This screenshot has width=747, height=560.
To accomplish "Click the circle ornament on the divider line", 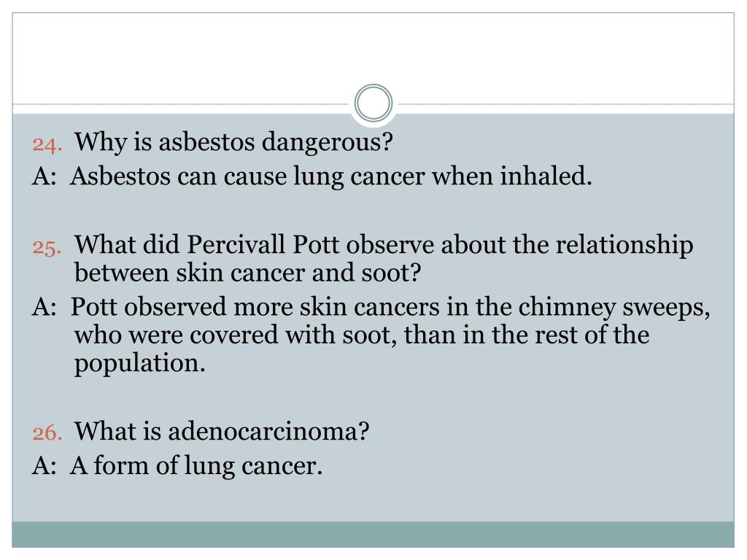I will pos(373,103).
